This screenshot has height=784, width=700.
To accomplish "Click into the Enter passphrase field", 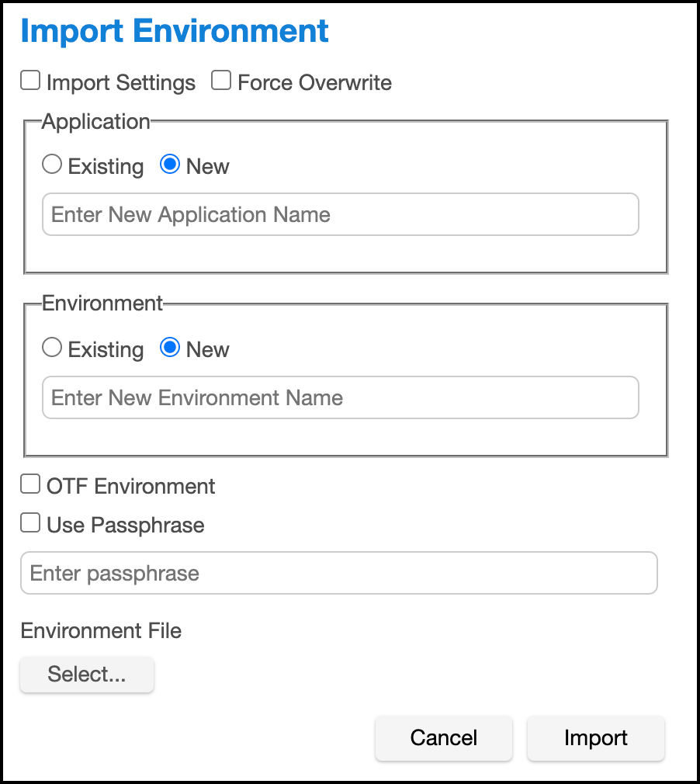I will (x=338, y=573).
